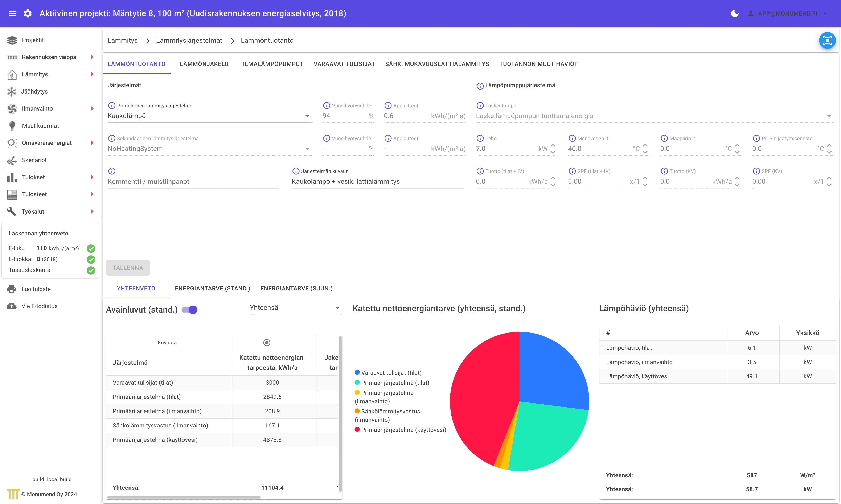The image size is (841, 504).
Task: Click info icon above Kommentti field
Action: (112, 171)
